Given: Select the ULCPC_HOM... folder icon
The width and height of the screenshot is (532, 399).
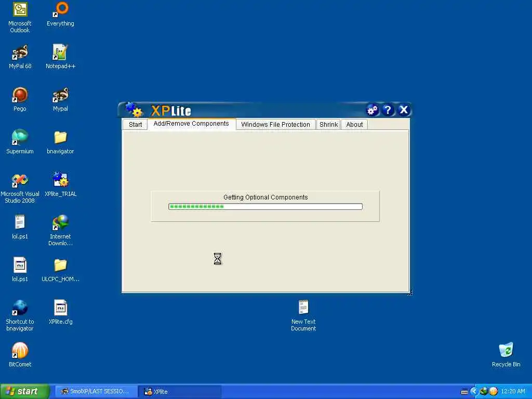Looking at the screenshot, I should click(x=60, y=270).
